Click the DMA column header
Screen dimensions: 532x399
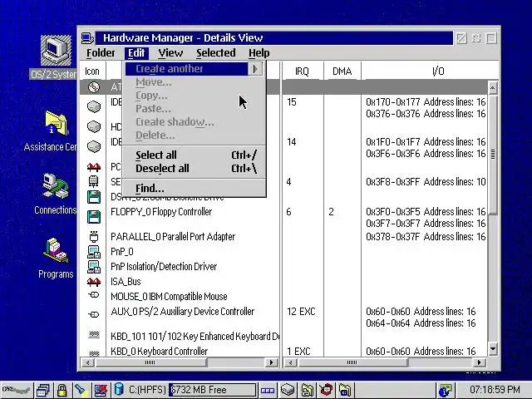point(342,71)
